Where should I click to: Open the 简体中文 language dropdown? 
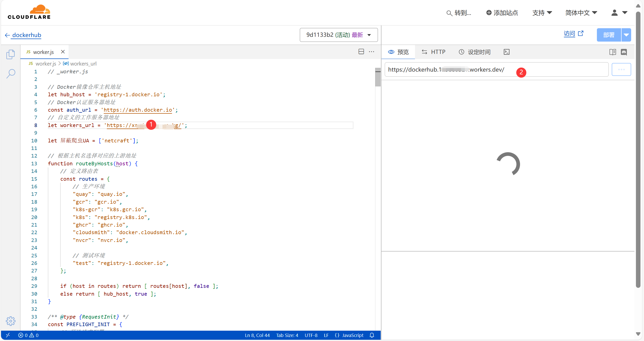tap(581, 13)
